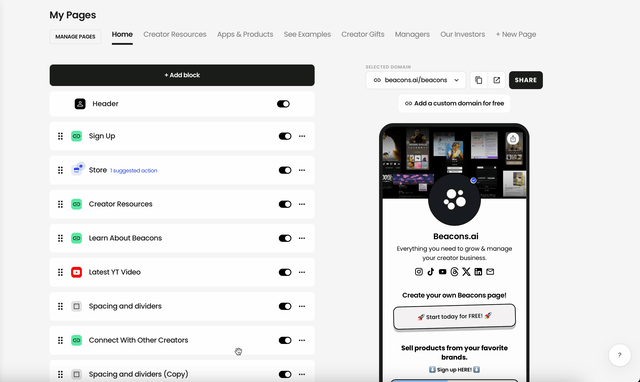Click the YouTube icon in the phone preview
Image resolution: width=640 pixels, height=382 pixels.
click(442, 272)
